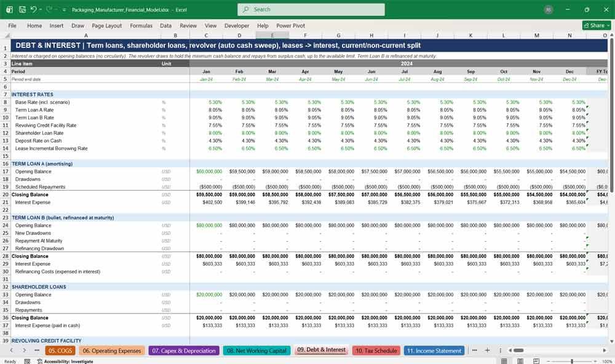Switch to Page Layout view in status bar
The height and width of the screenshot is (364, 615).
[x=520, y=361]
